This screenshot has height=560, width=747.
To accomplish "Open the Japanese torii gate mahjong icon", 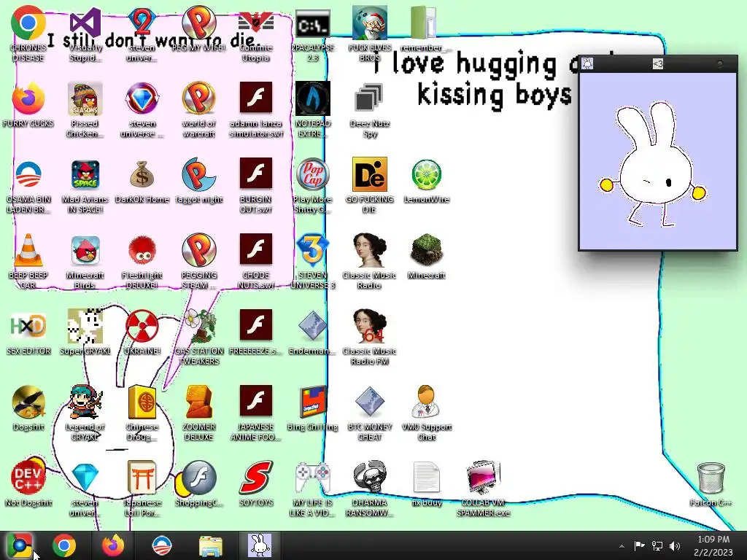I will click(142, 478).
